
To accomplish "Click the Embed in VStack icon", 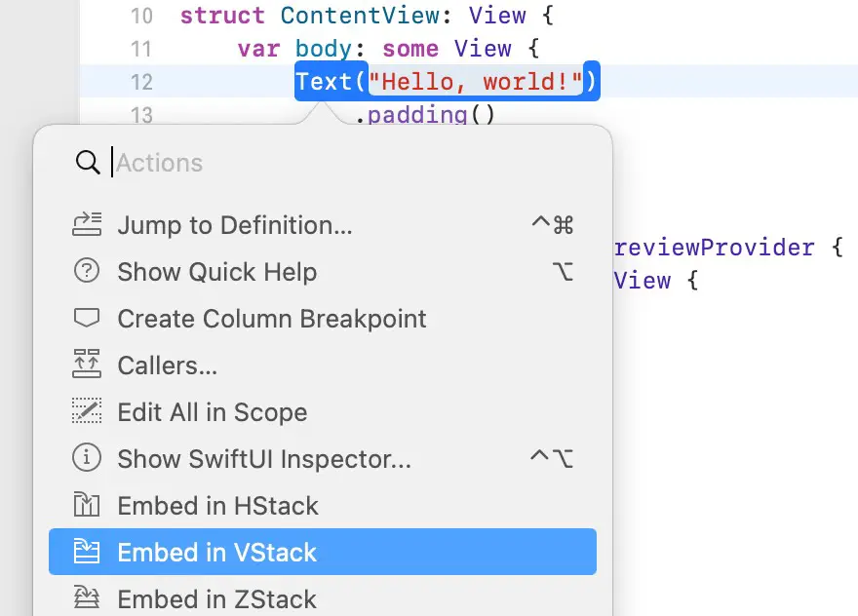I will click(x=87, y=552).
